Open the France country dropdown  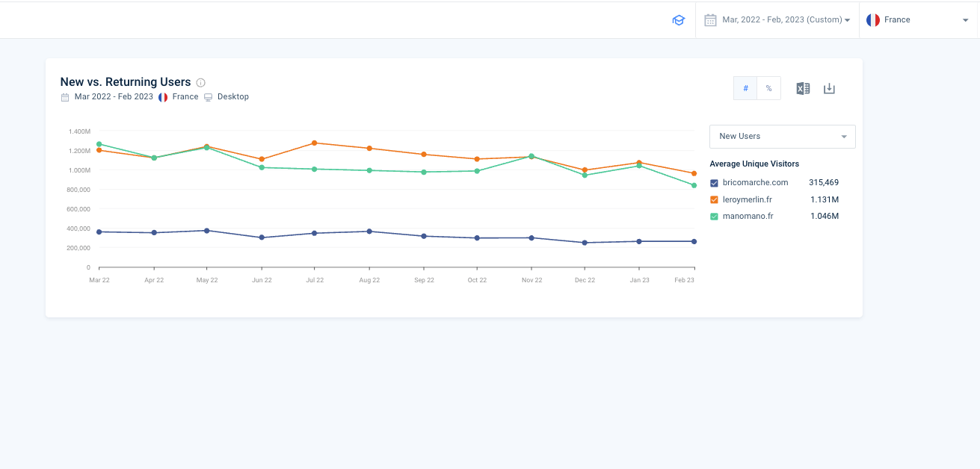pos(918,20)
